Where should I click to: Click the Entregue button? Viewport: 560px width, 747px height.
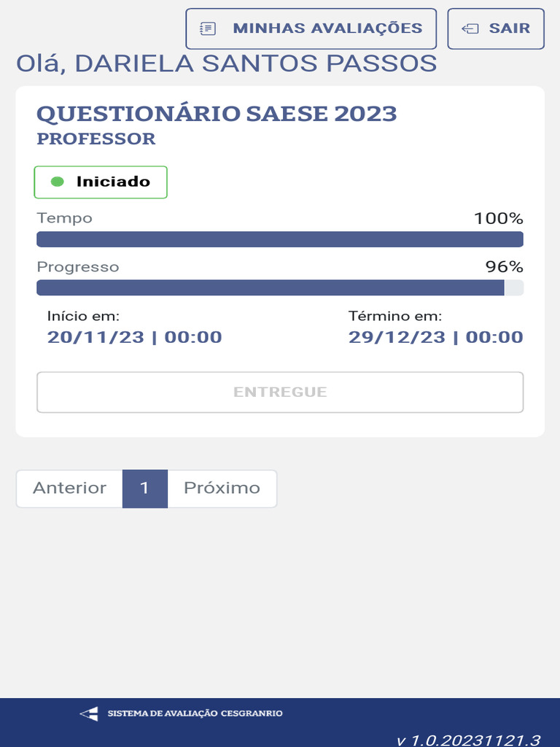pyautogui.click(x=280, y=392)
